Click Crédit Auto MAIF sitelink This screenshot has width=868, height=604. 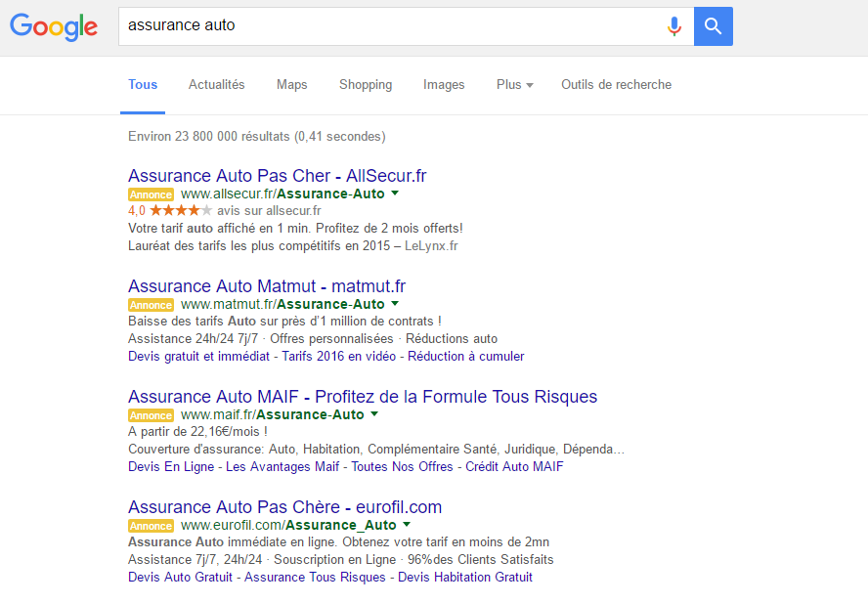514,467
